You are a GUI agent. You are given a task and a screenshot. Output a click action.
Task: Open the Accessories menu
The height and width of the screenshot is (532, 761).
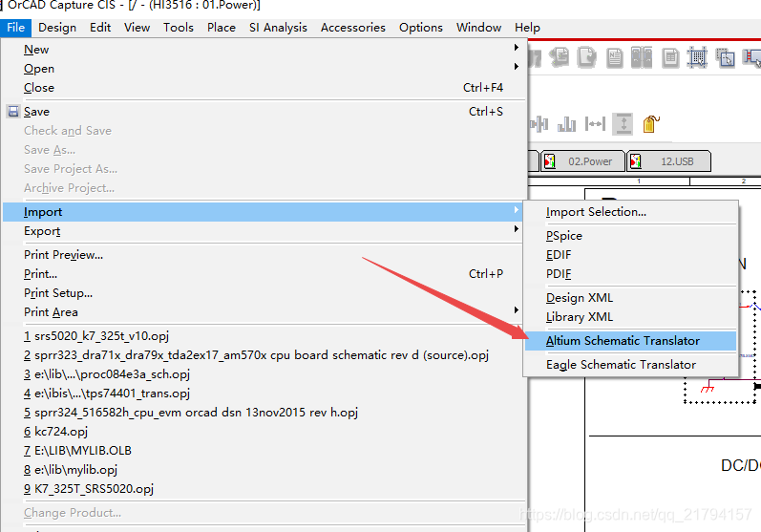pos(353,28)
